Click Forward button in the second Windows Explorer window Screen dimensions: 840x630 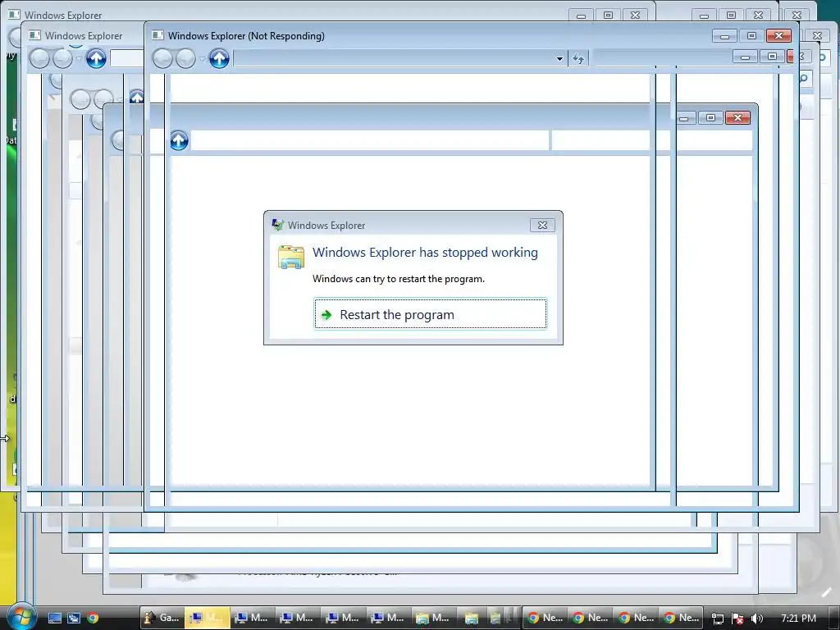[62, 58]
